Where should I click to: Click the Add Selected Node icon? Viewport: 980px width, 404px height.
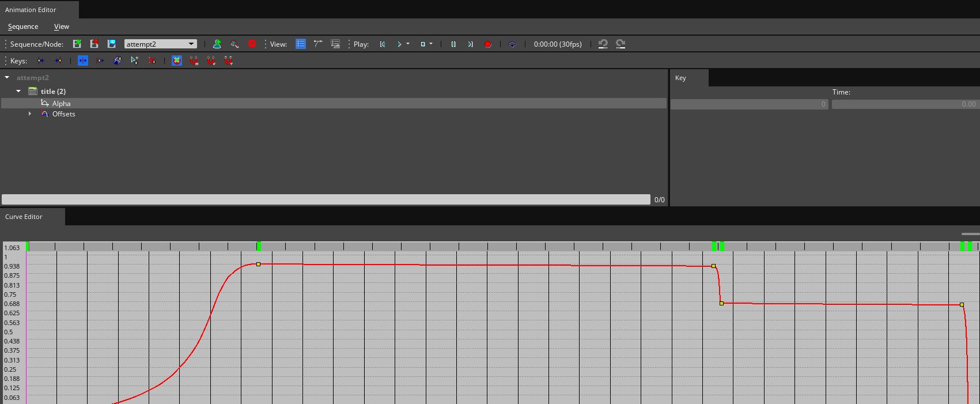coord(217,44)
